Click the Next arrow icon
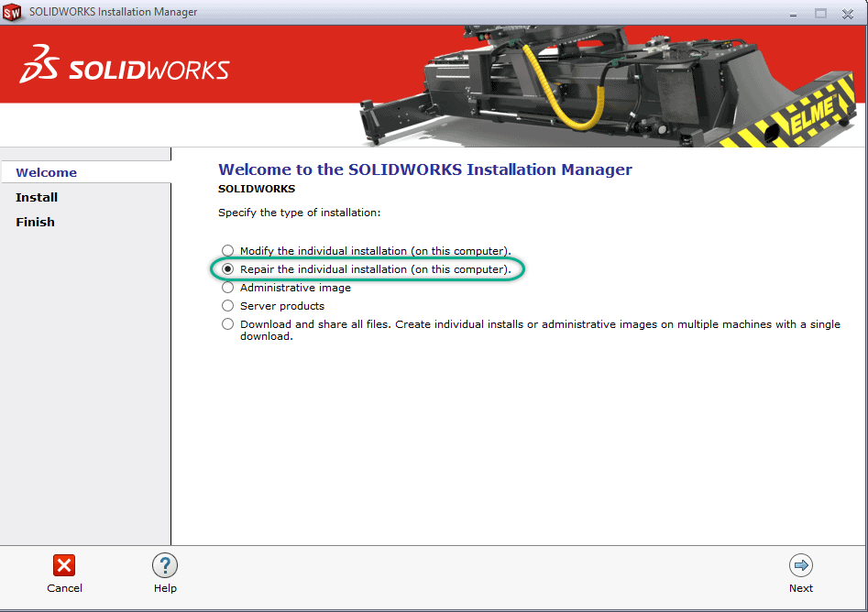This screenshot has height=612, width=868. coord(801,565)
